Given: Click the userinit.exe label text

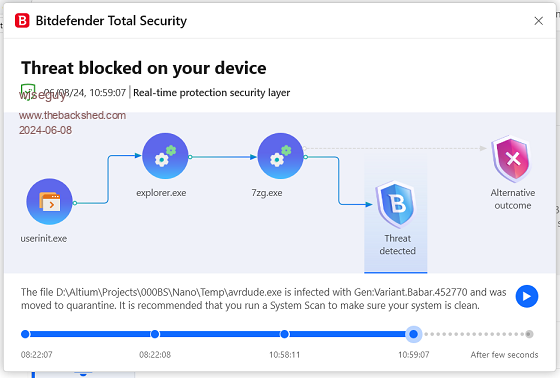Looking at the screenshot, I should point(44,238).
